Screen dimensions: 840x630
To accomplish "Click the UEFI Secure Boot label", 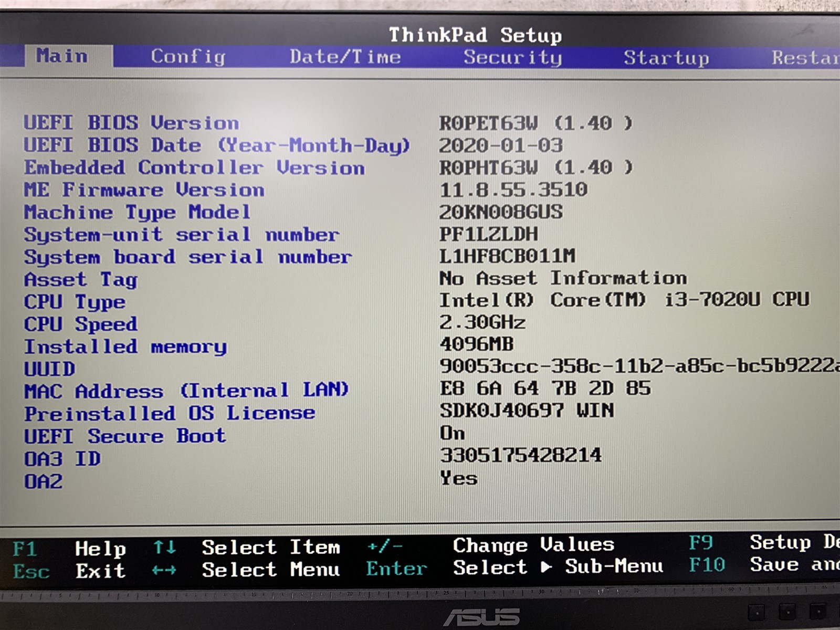I will [x=125, y=436].
